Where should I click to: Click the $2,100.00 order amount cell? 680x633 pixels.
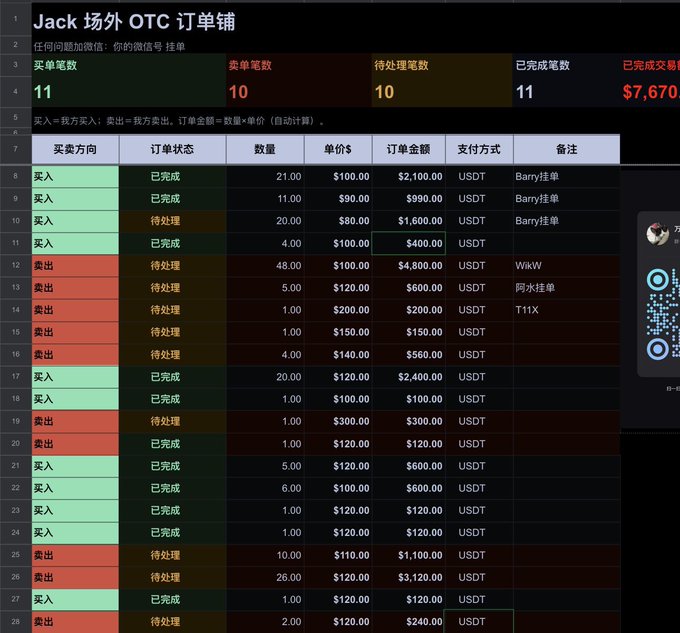pos(409,176)
